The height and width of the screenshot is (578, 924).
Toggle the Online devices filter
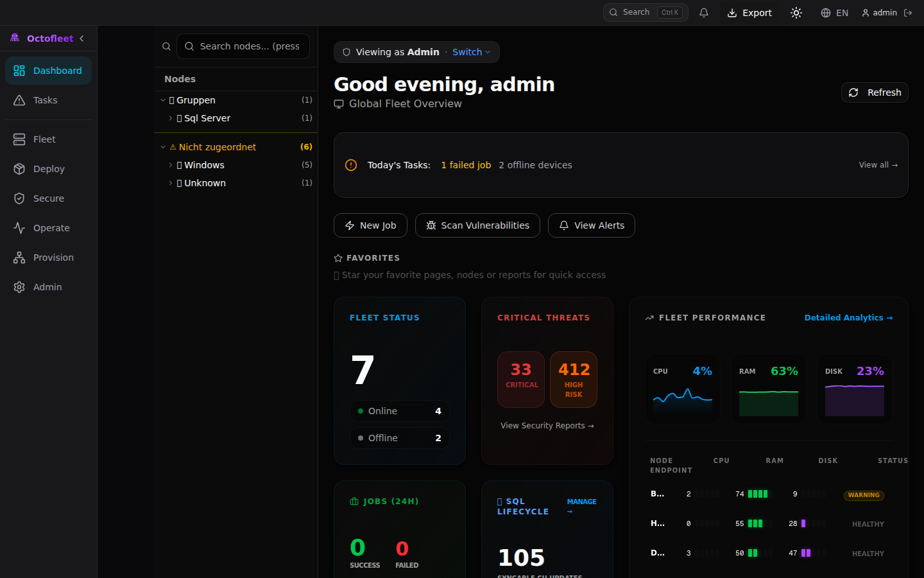point(399,411)
